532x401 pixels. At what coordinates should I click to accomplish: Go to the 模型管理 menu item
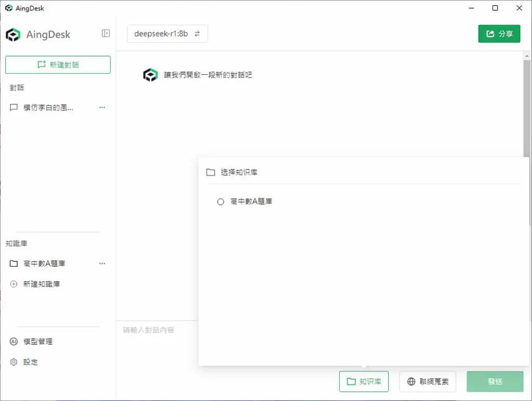(x=37, y=342)
